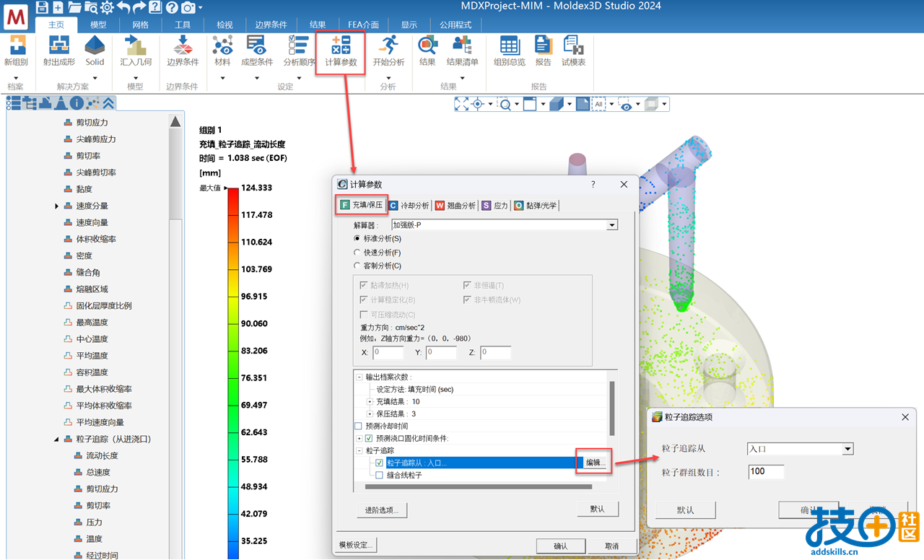The height and width of the screenshot is (560, 924).
Task: Open the 粒子追踪从 dropdown in particle options
Action: [x=847, y=449]
